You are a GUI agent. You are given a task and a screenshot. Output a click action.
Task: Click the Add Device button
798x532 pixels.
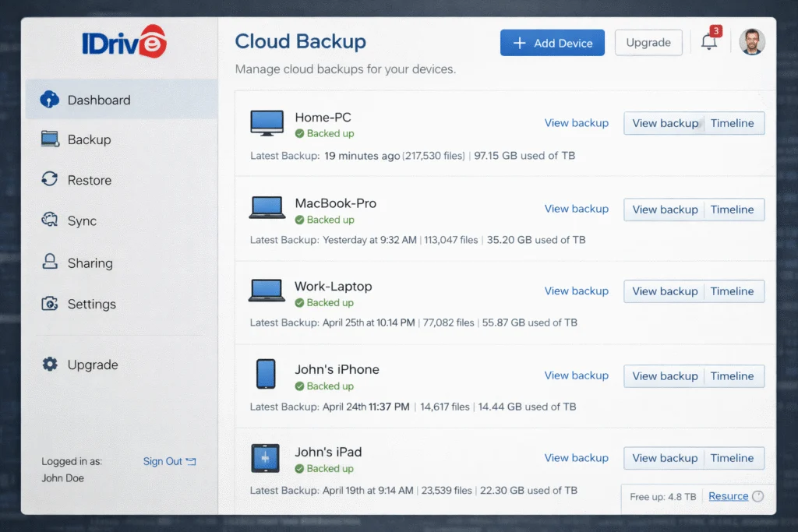click(x=553, y=43)
